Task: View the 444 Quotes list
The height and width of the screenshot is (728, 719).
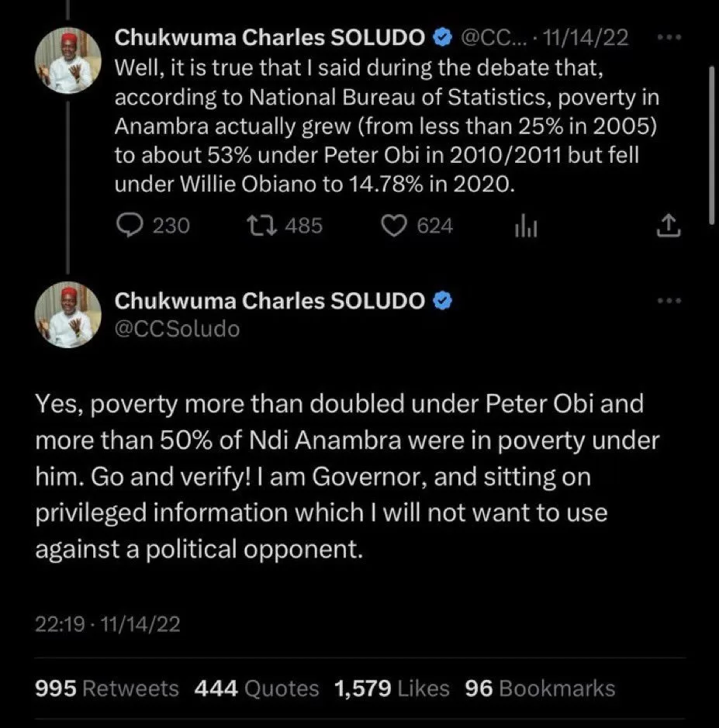Action: click(x=256, y=688)
